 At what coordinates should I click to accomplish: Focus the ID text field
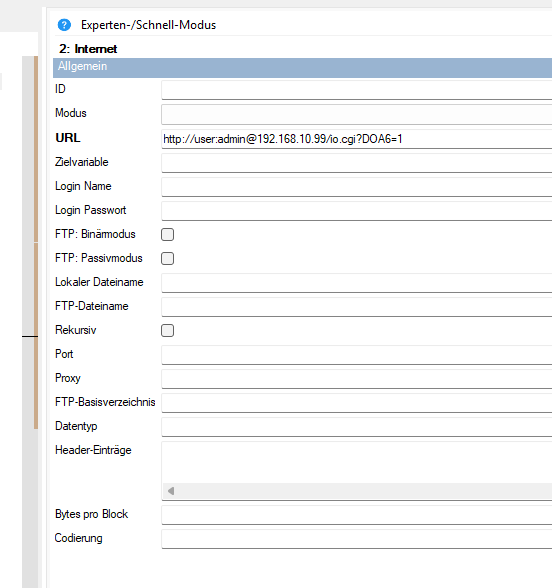pos(357,90)
